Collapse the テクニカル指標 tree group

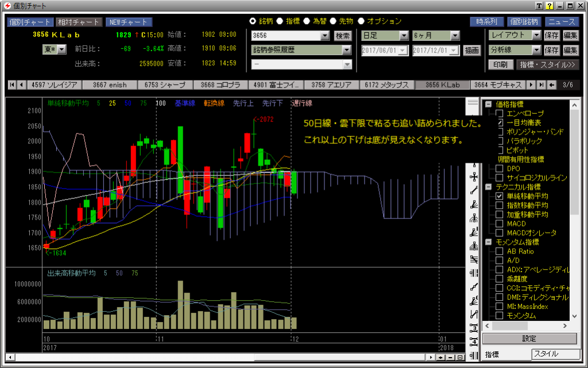point(488,187)
